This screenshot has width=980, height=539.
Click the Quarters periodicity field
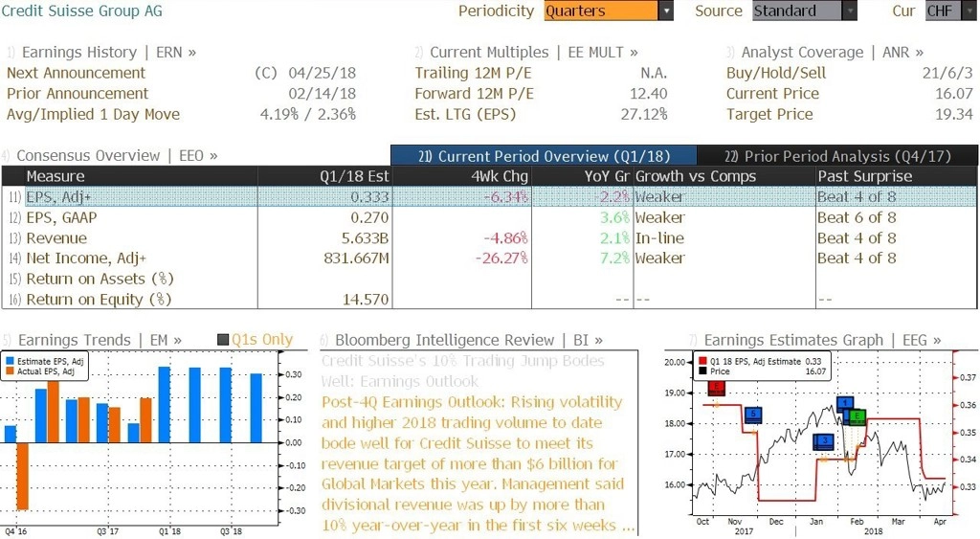click(601, 11)
